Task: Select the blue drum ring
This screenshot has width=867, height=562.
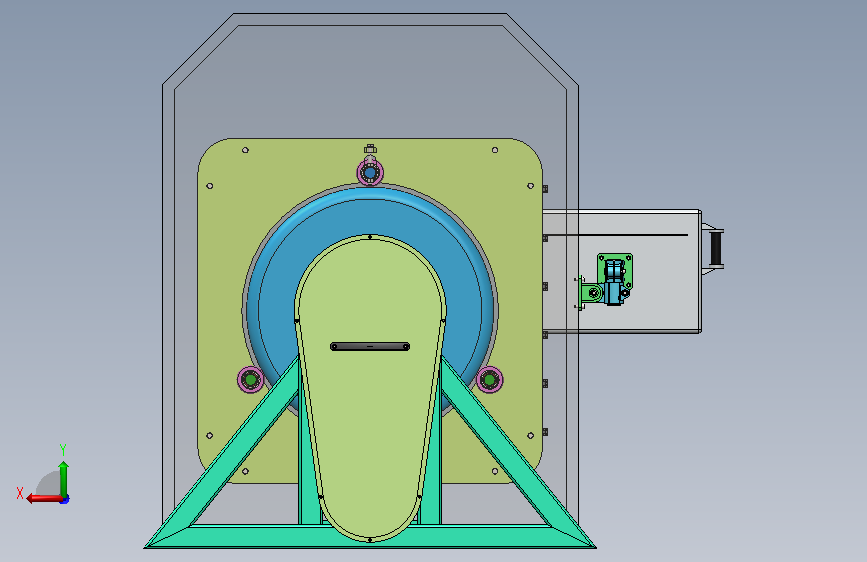Action: point(370,218)
